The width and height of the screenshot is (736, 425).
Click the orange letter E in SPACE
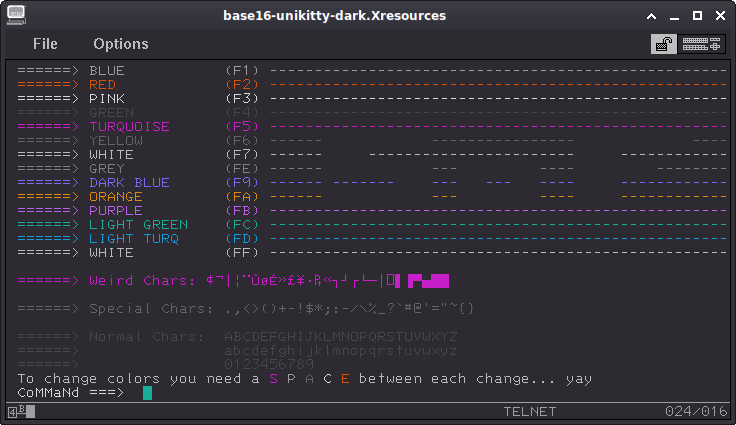tap(345, 379)
